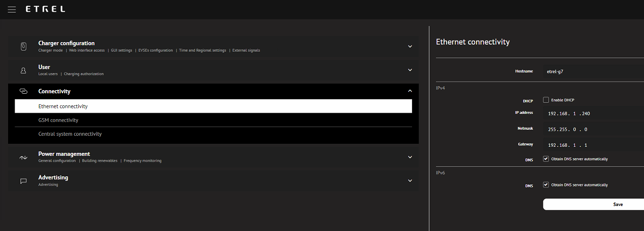
Task: Open the hamburger menu icon
Action: click(x=12, y=10)
